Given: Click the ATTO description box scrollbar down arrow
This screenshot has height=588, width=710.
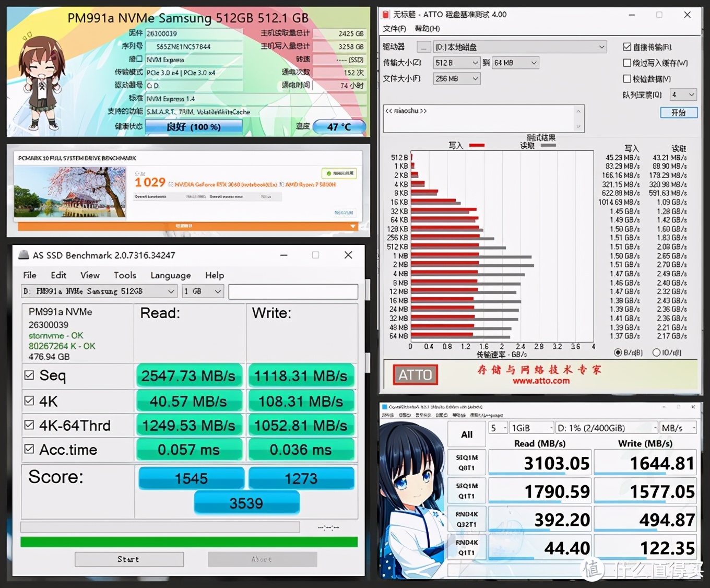Looking at the screenshot, I should 578,126.
